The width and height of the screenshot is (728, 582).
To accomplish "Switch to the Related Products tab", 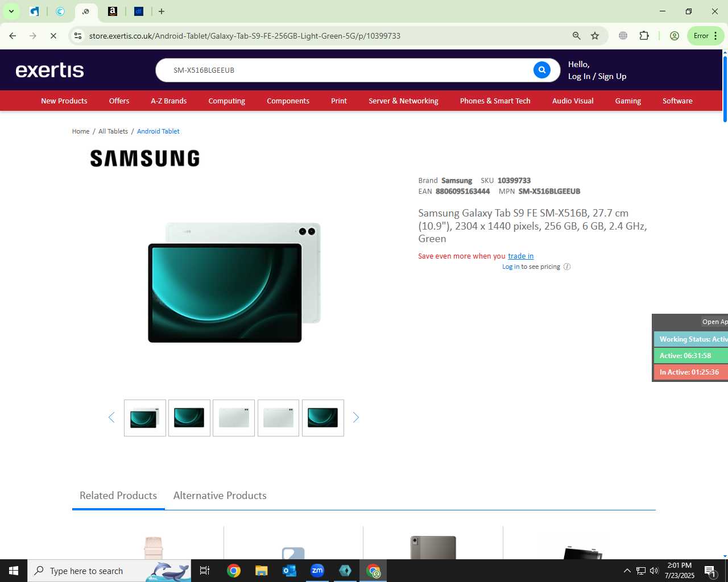I will 118,496.
